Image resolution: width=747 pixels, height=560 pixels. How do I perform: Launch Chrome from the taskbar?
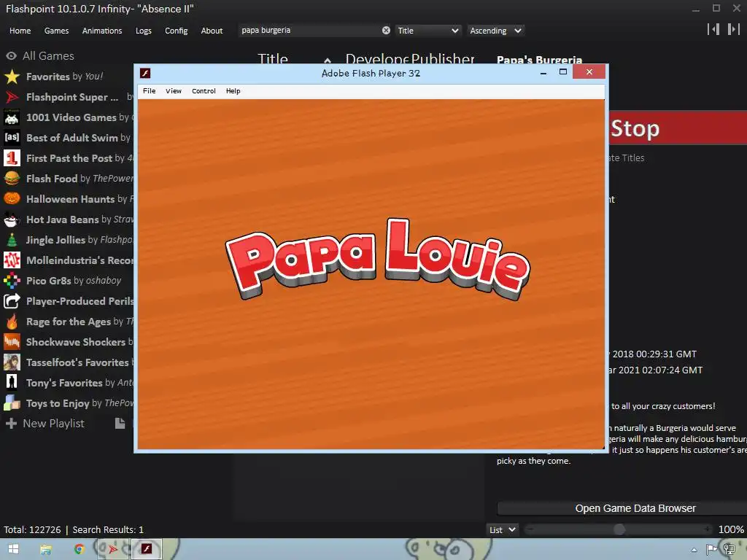point(79,550)
